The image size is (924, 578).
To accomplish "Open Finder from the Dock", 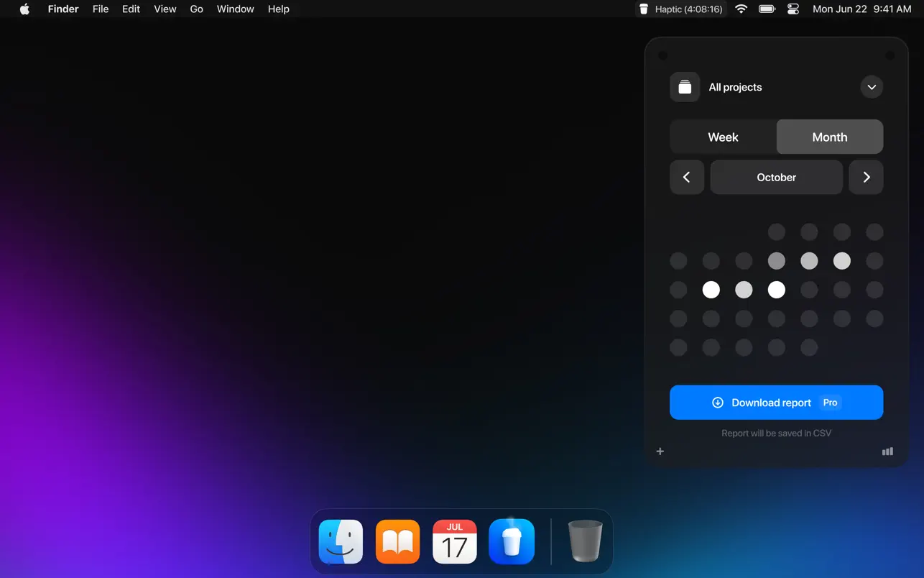I will pyautogui.click(x=341, y=541).
